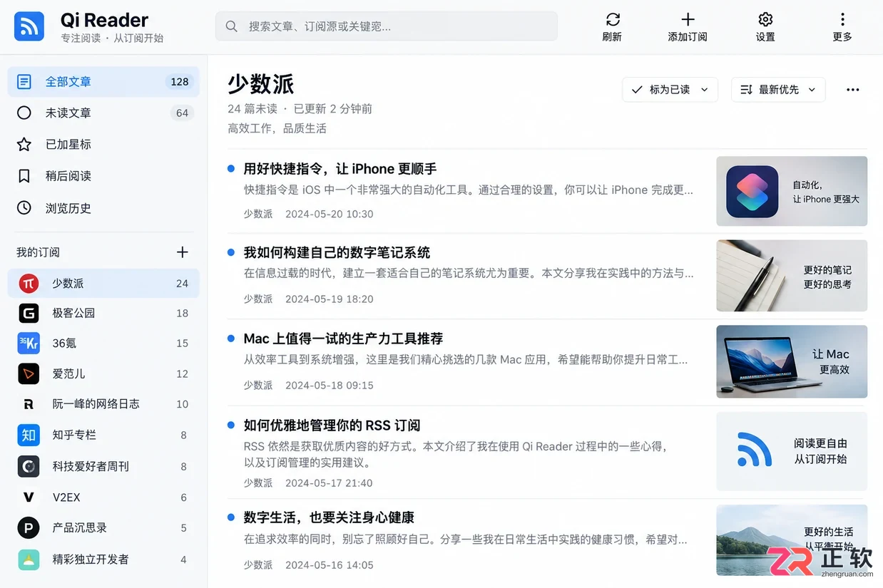Image resolution: width=883 pixels, height=588 pixels.
Task: Open the 标为已读 dropdown
Action: [x=670, y=90]
